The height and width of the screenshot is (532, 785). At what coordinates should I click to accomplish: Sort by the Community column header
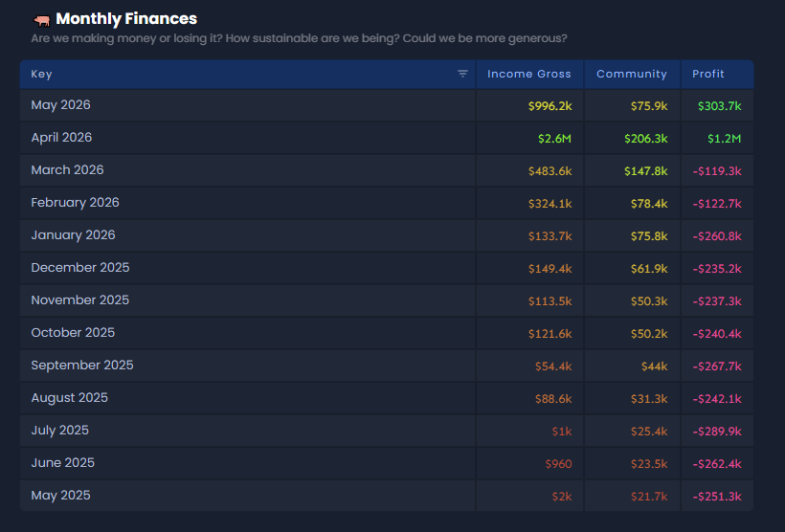pos(631,74)
